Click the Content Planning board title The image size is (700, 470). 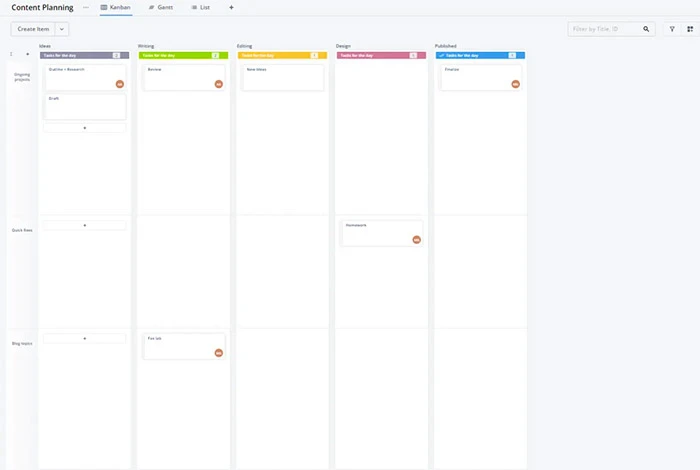(42, 8)
